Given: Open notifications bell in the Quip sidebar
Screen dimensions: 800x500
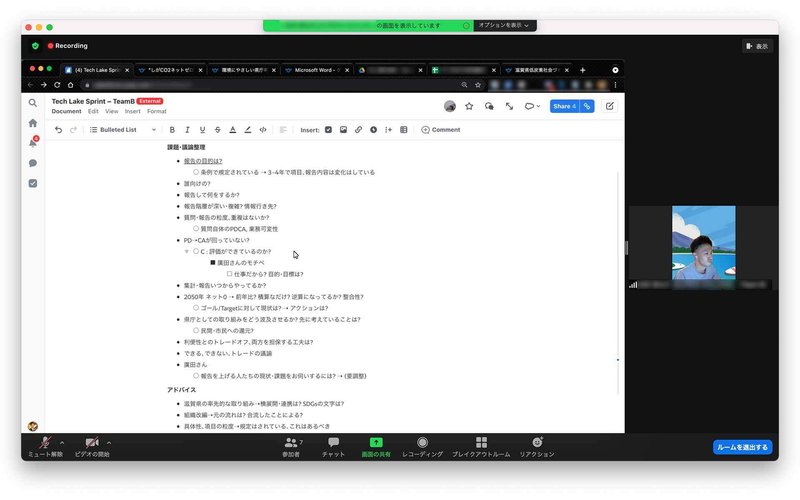Looking at the screenshot, I should click(x=33, y=143).
